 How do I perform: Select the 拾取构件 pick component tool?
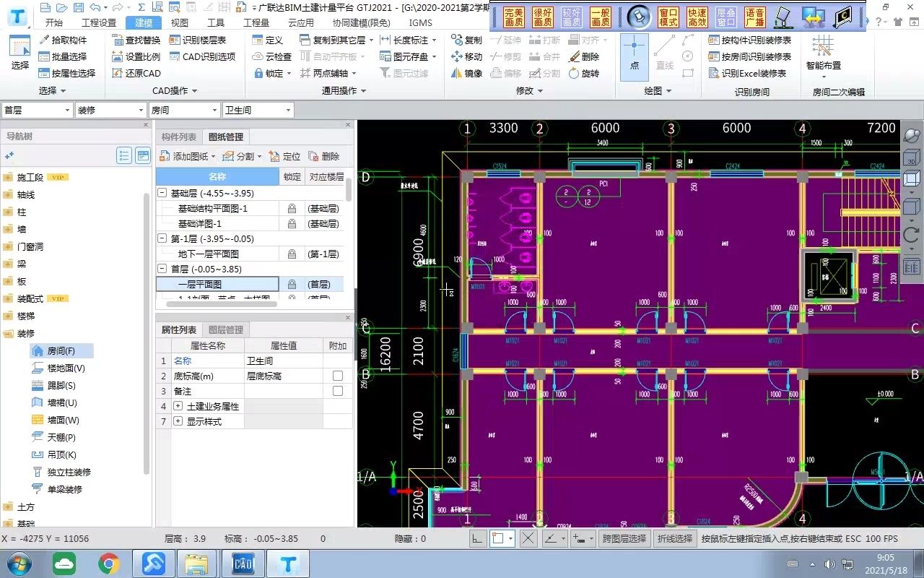[63, 40]
